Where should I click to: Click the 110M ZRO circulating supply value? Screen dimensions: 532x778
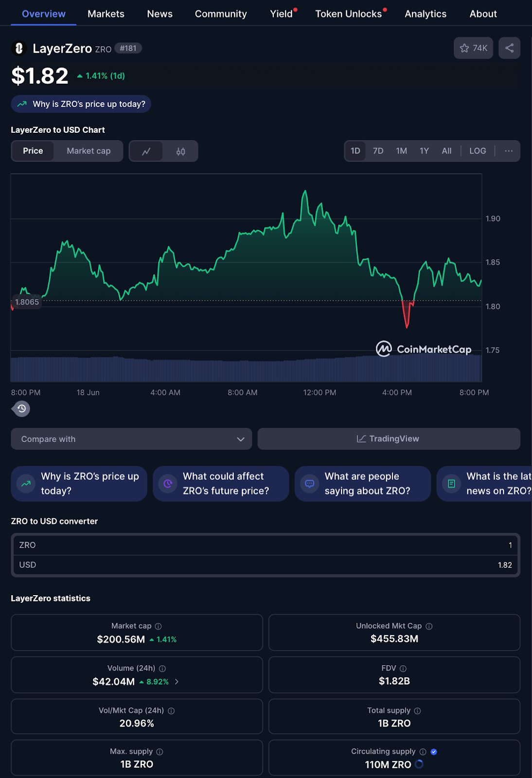[x=388, y=765]
